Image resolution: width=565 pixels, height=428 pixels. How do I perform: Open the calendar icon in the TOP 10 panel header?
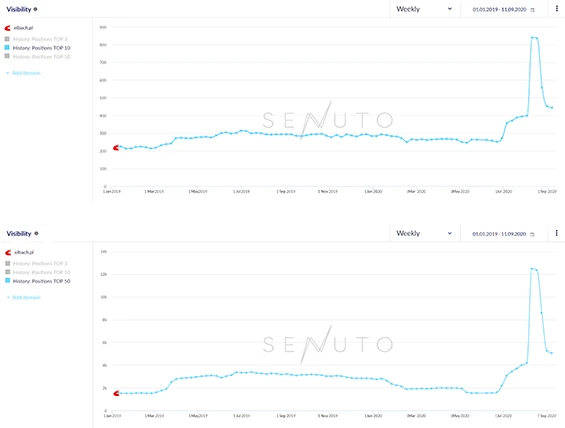tap(532, 10)
